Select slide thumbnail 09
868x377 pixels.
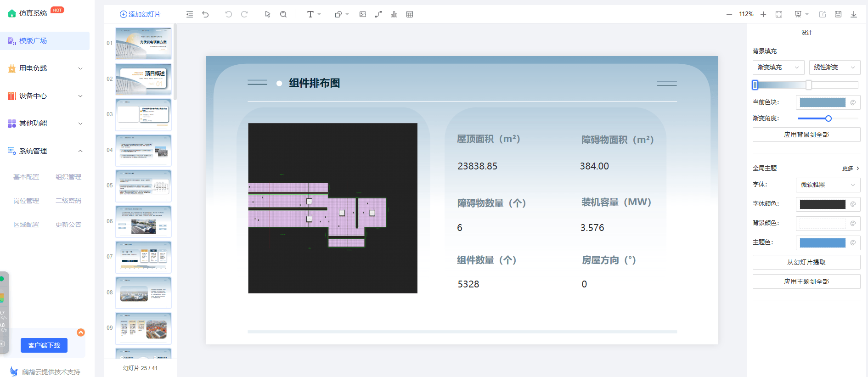[x=143, y=328]
